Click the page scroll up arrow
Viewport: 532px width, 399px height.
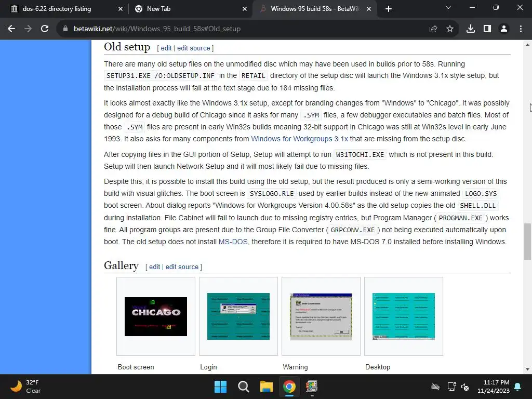coord(528,45)
